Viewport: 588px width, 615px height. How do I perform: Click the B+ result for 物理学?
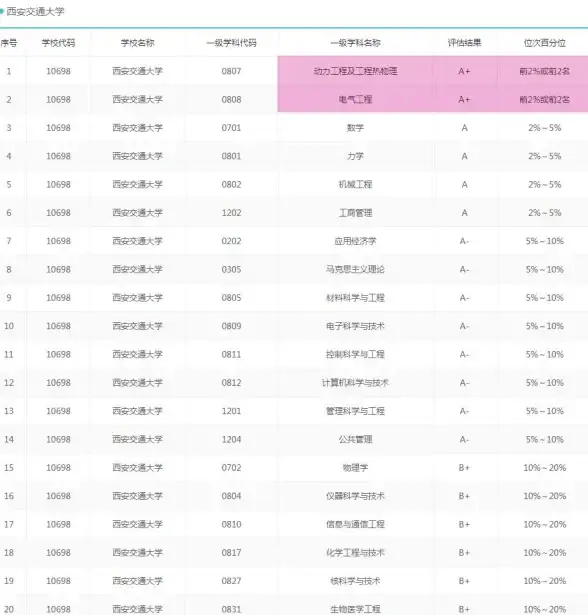(x=464, y=468)
